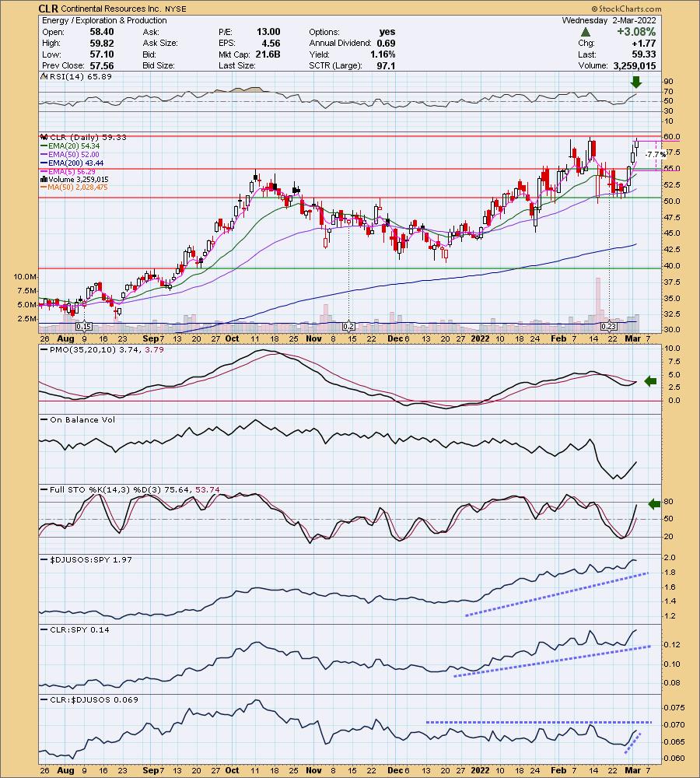Click the RSI(14) 65.89 panel label
700x778 pixels.
click(x=80, y=76)
